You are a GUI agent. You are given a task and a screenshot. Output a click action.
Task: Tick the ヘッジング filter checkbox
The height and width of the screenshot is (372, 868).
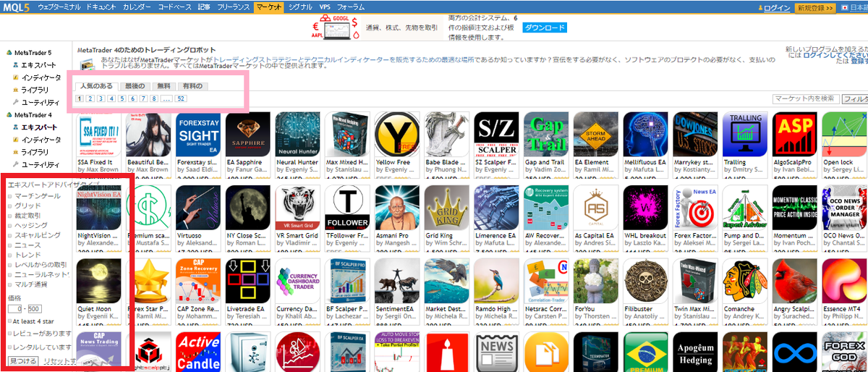click(9, 226)
